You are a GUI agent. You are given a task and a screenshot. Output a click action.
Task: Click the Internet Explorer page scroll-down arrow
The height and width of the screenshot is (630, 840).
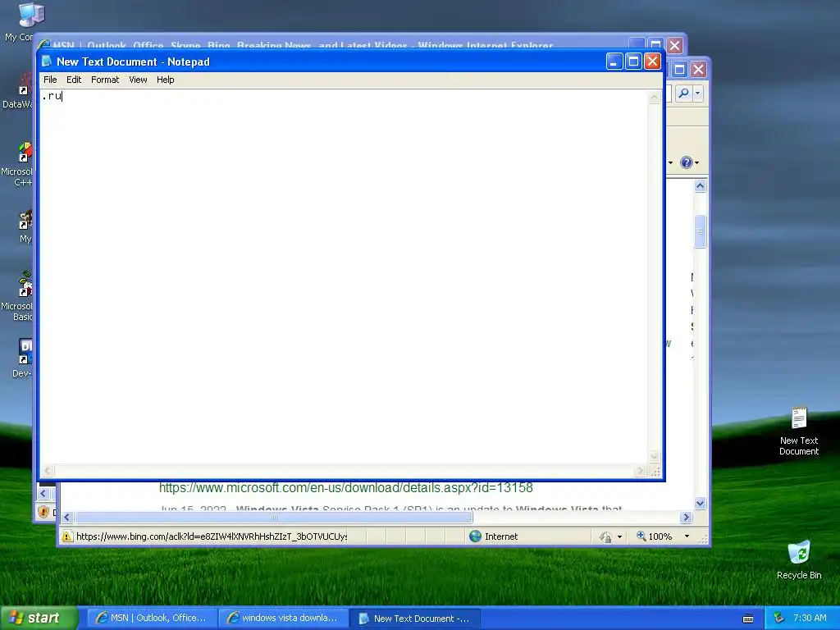click(700, 503)
